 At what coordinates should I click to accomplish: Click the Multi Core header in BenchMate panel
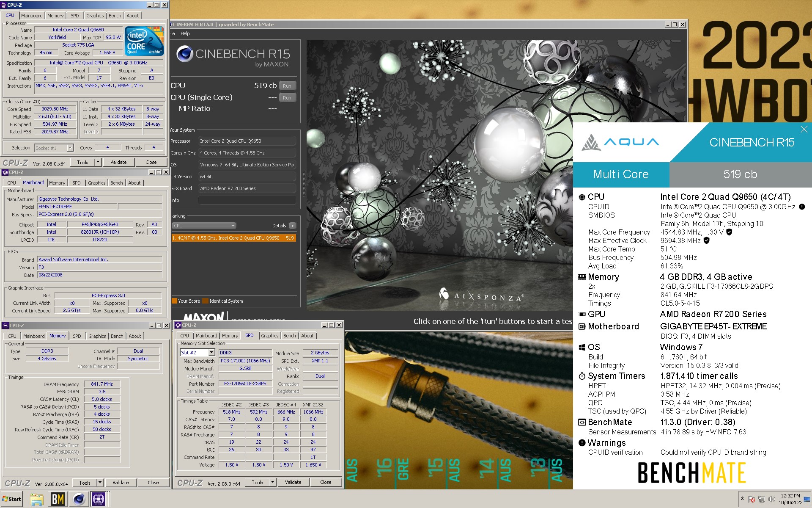[621, 174]
